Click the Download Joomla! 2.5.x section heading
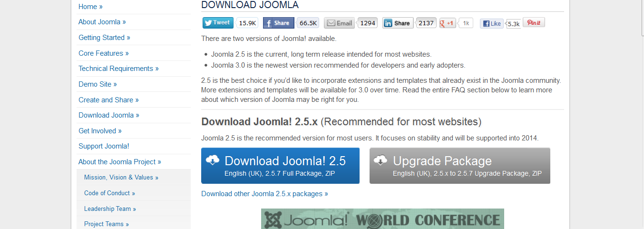Image resolution: width=644 pixels, height=229 pixels. tap(341, 121)
